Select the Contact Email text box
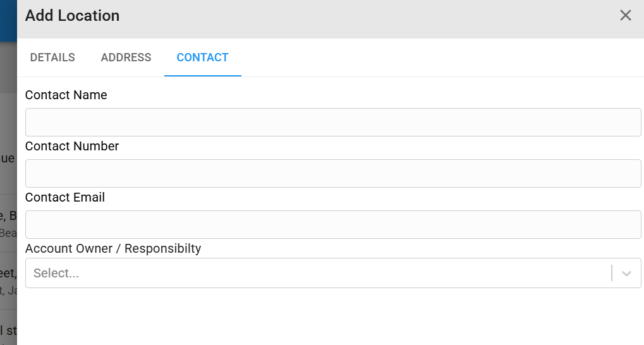Screen dimensions: 644x345 [x=333, y=225]
